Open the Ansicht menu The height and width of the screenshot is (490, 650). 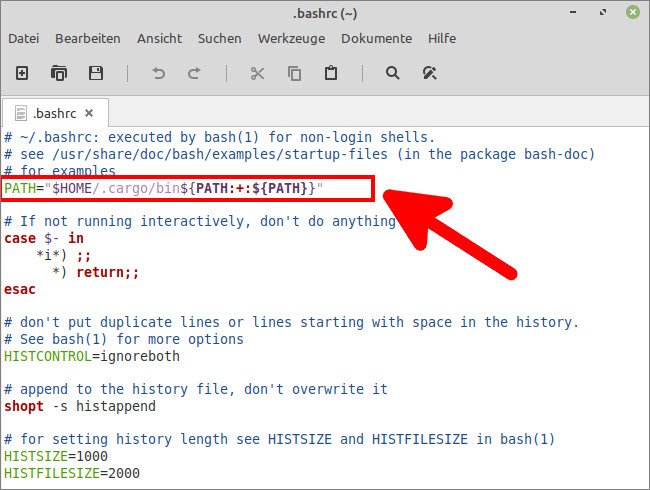click(160, 39)
